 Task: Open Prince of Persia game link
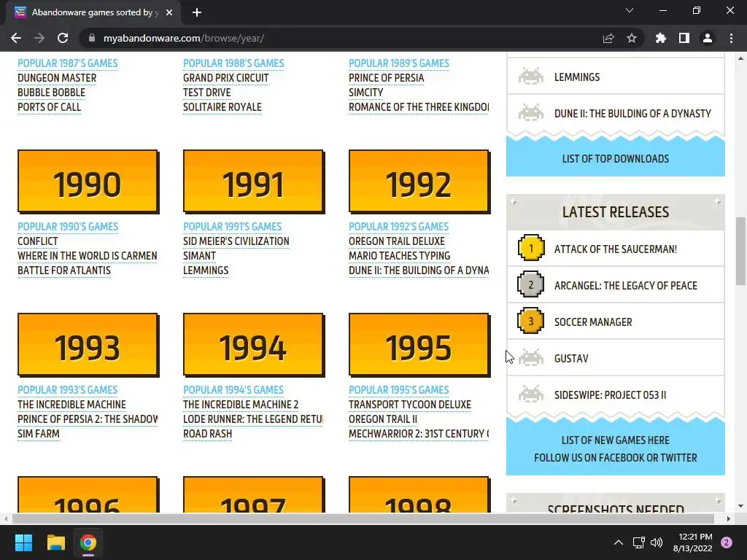pyautogui.click(x=387, y=78)
